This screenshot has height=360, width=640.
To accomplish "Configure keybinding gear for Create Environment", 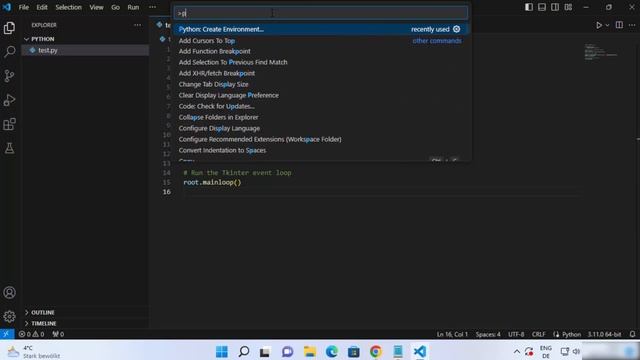I will click(x=456, y=29).
